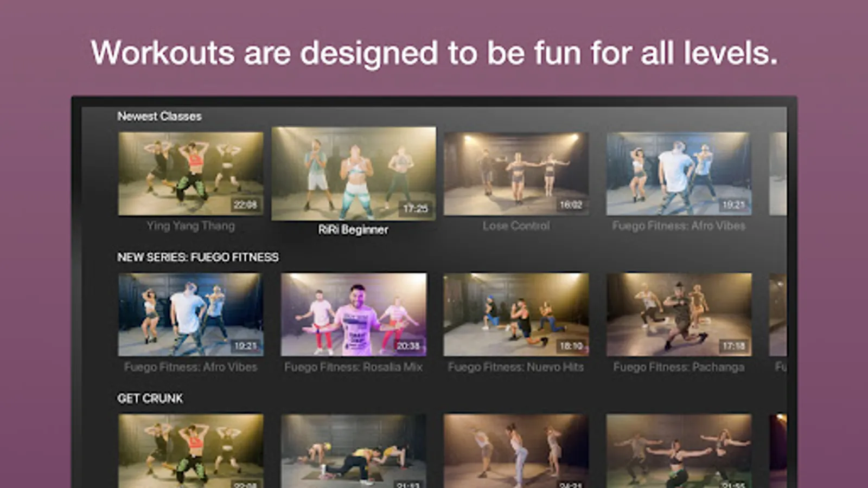Viewport: 868px width, 488px height.
Task: Open the Ying Yang Thang thumbnail in Newest Classes
Action: tap(190, 174)
